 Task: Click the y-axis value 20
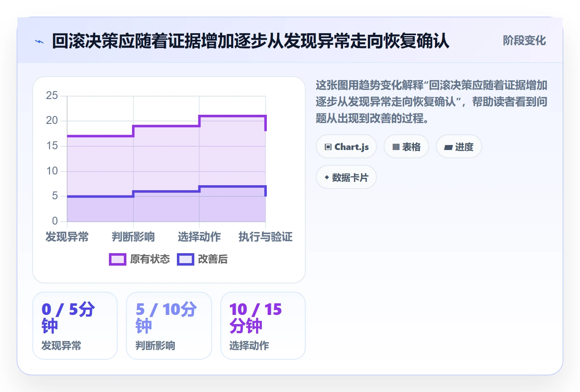click(x=52, y=121)
